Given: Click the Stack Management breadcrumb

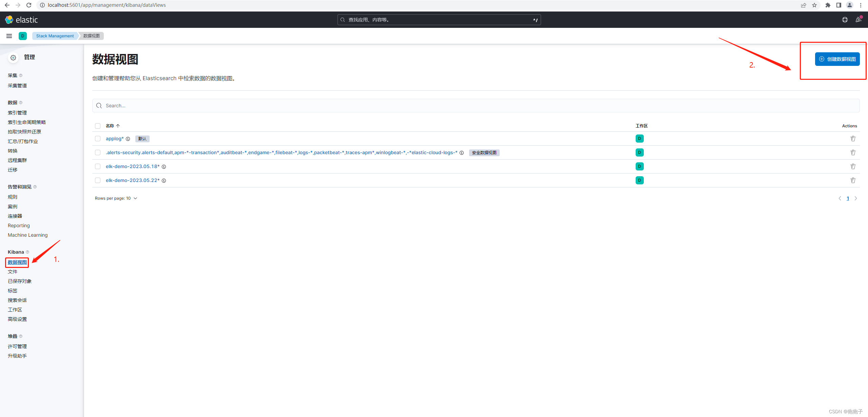Looking at the screenshot, I should (55, 36).
